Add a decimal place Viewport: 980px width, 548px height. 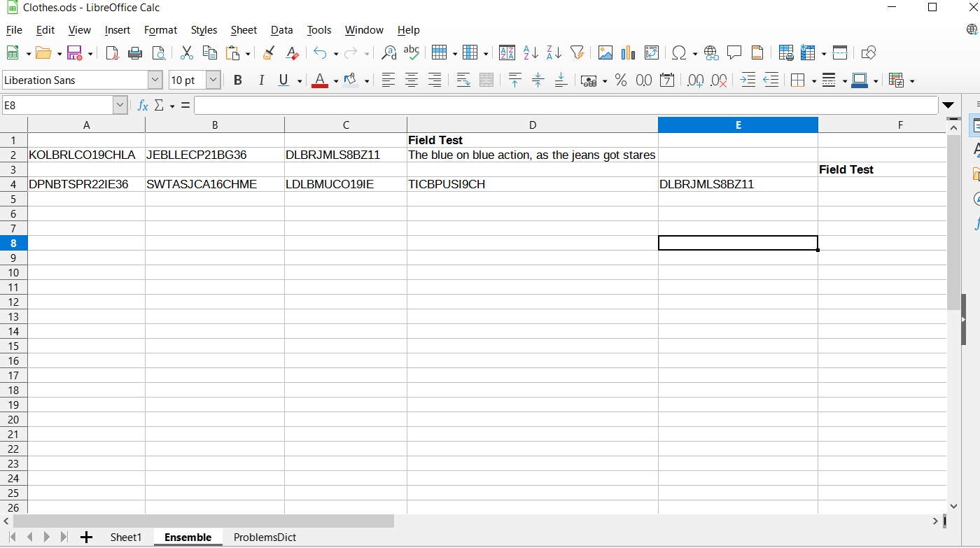695,80
